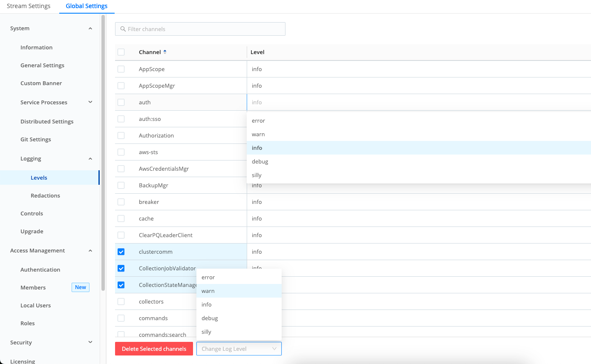Click the Change Log Level dropdown chevron

[x=274, y=349]
